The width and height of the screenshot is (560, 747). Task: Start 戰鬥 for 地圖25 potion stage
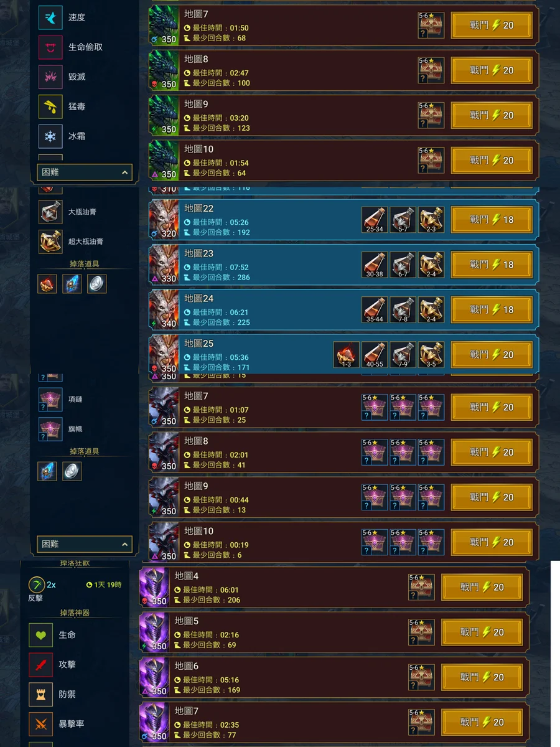coord(492,355)
